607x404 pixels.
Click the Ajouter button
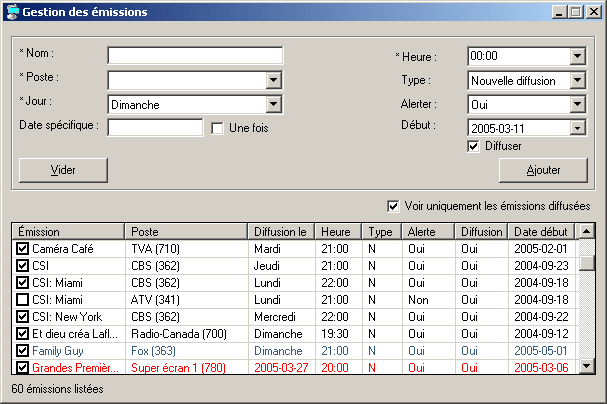(x=543, y=170)
